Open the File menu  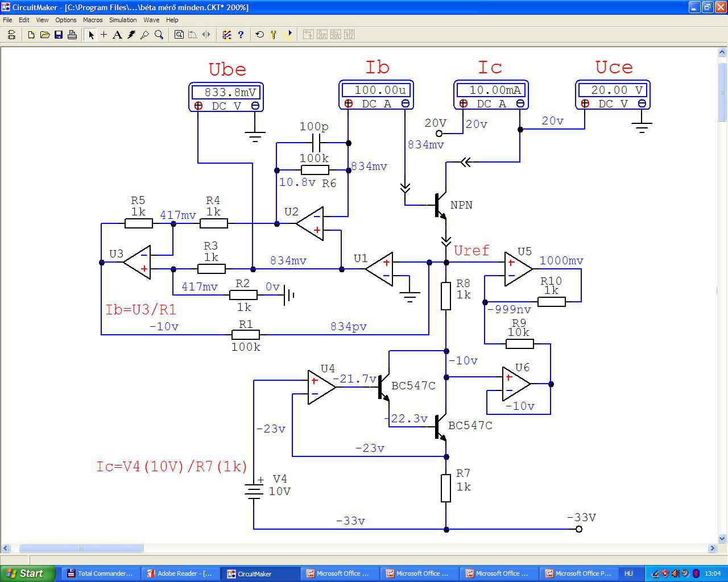click(x=7, y=20)
